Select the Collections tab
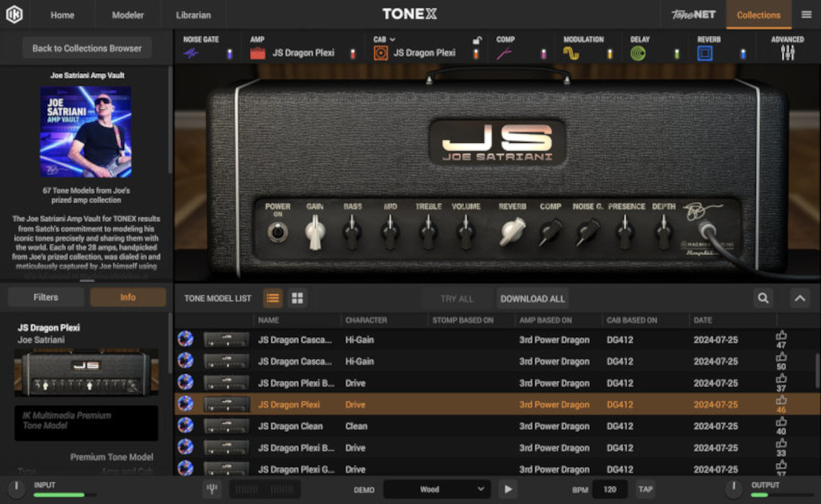821x504 pixels. (759, 14)
